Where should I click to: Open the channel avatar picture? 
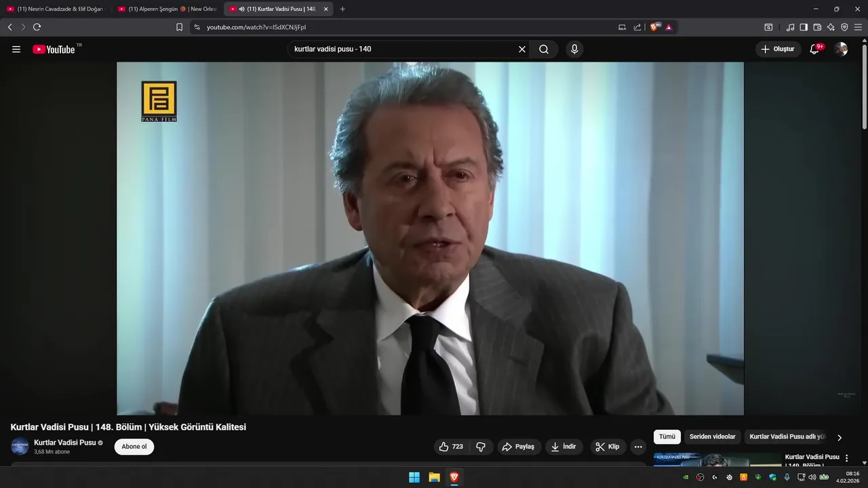pyautogui.click(x=20, y=447)
